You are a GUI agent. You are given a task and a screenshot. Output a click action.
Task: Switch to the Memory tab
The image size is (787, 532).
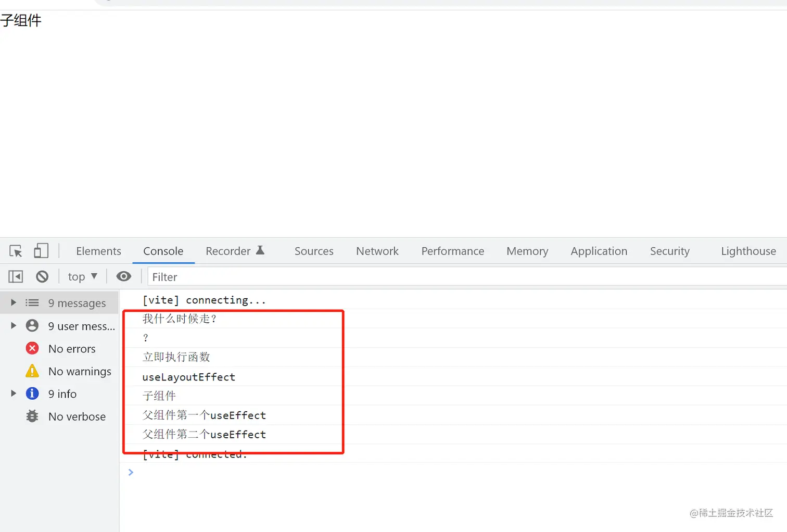[527, 251]
